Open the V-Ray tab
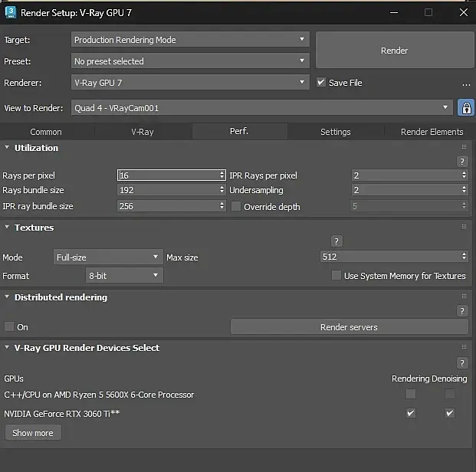The image size is (476, 472). point(142,132)
